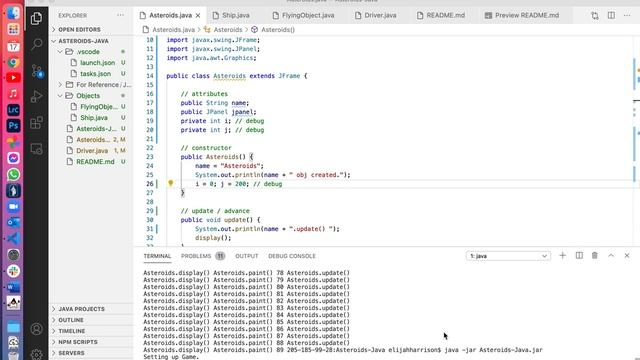Select the Terminal panel tab
The width and height of the screenshot is (640, 360).
[x=157, y=256]
